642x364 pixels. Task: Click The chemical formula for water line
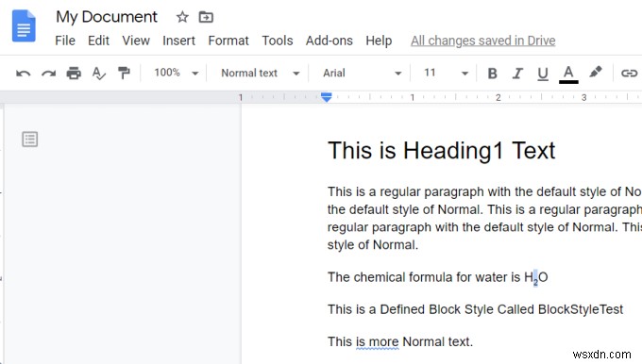(438, 277)
